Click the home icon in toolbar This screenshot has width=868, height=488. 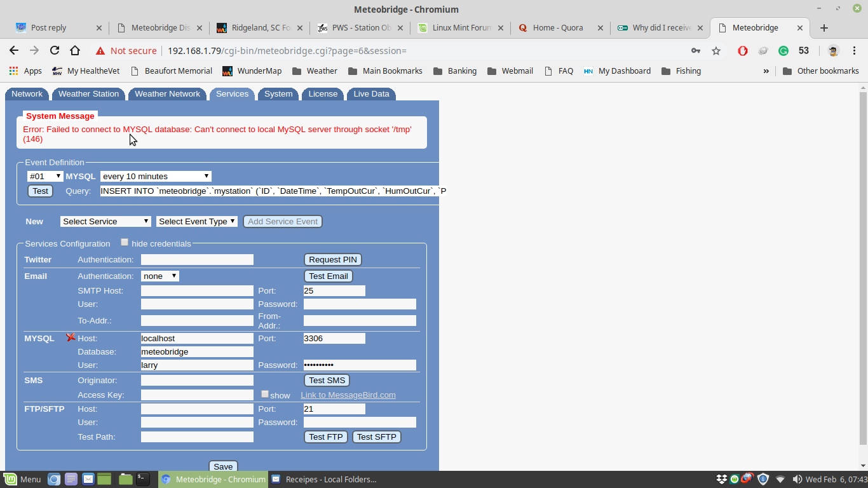[x=75, y=51]
